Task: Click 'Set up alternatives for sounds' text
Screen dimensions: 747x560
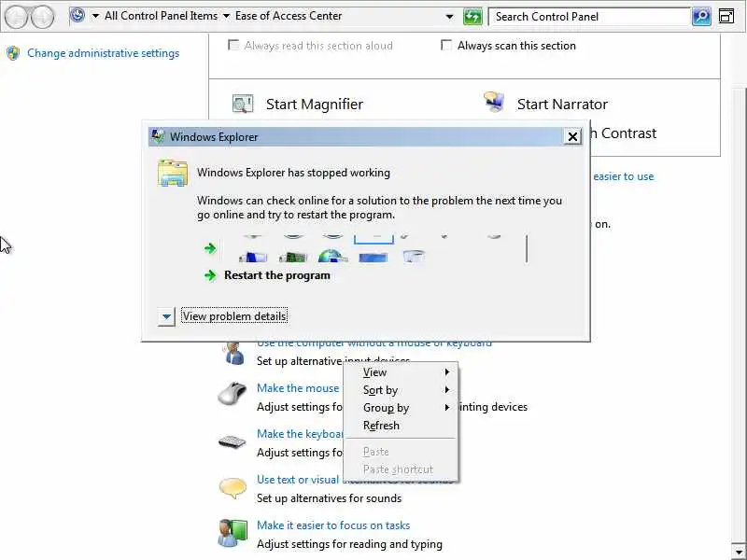Action: (x=329, y=498)
